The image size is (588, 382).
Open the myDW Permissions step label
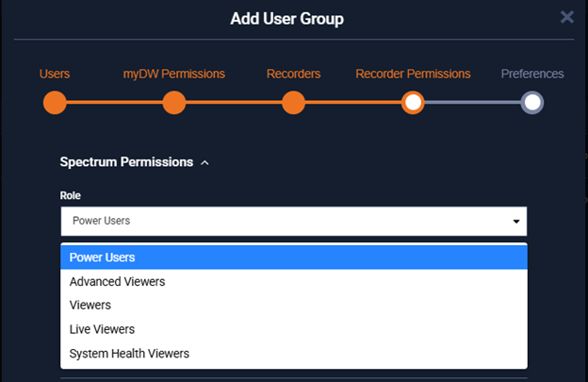pos(173,74)
